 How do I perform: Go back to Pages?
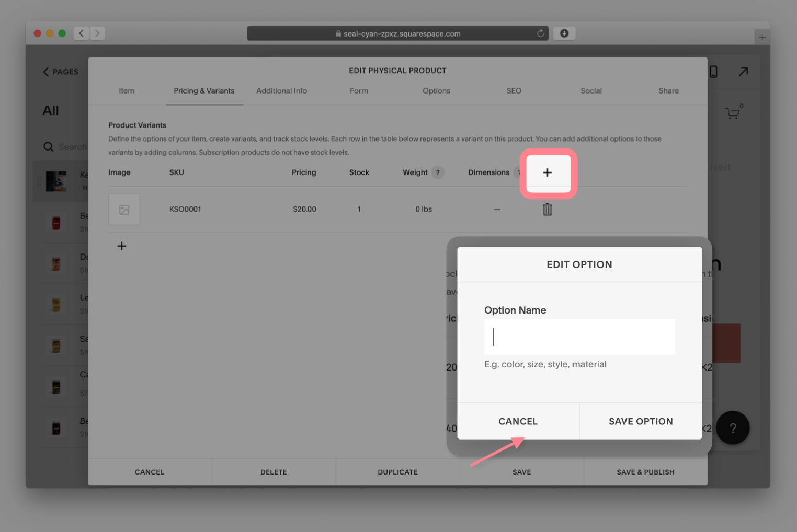tap(61, 72)
